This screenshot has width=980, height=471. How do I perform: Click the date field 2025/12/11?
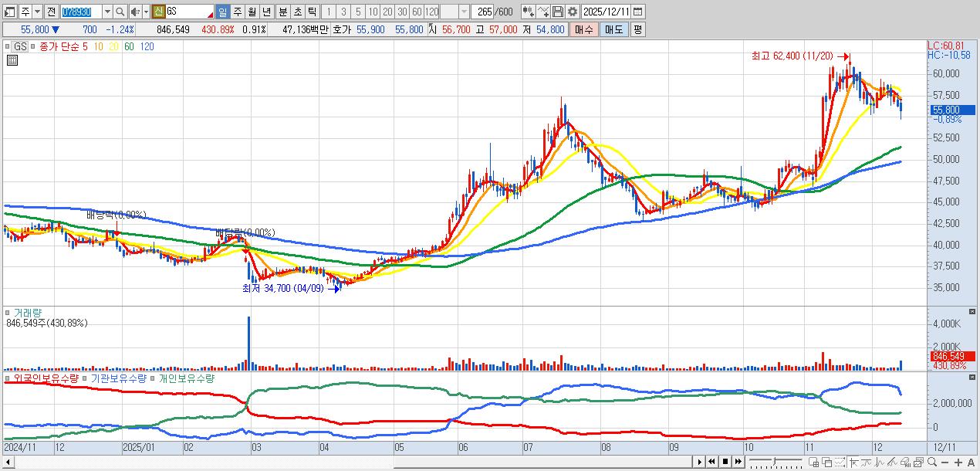(x=606, y=12)
